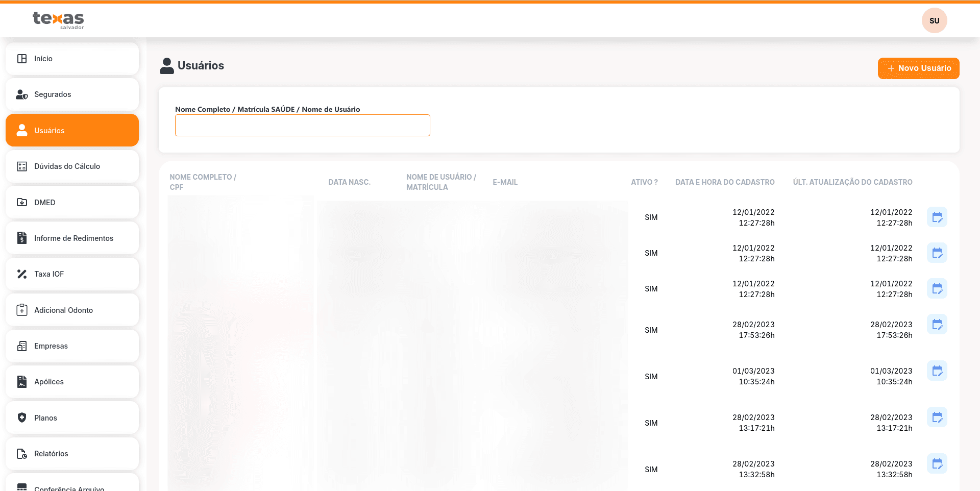This screenshot has width=980, height=491.
Task: Go to Início in sidebar
Action: pos(72,59)
